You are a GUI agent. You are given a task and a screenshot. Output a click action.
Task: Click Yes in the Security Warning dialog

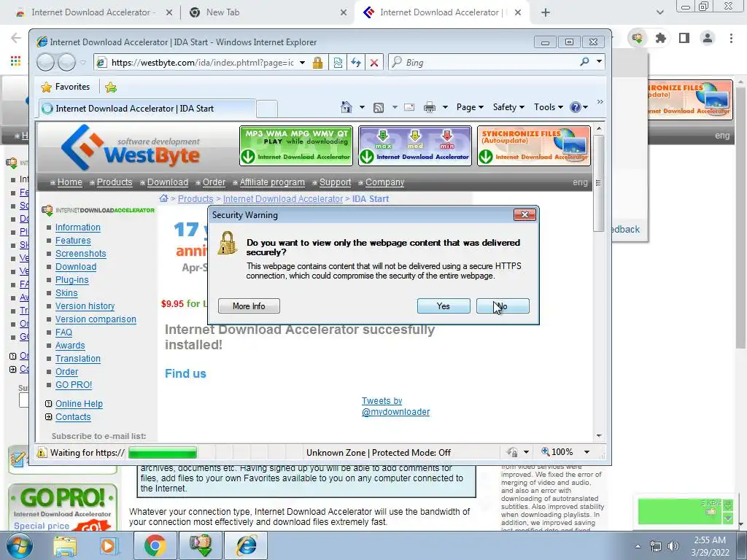coord(444,306)
